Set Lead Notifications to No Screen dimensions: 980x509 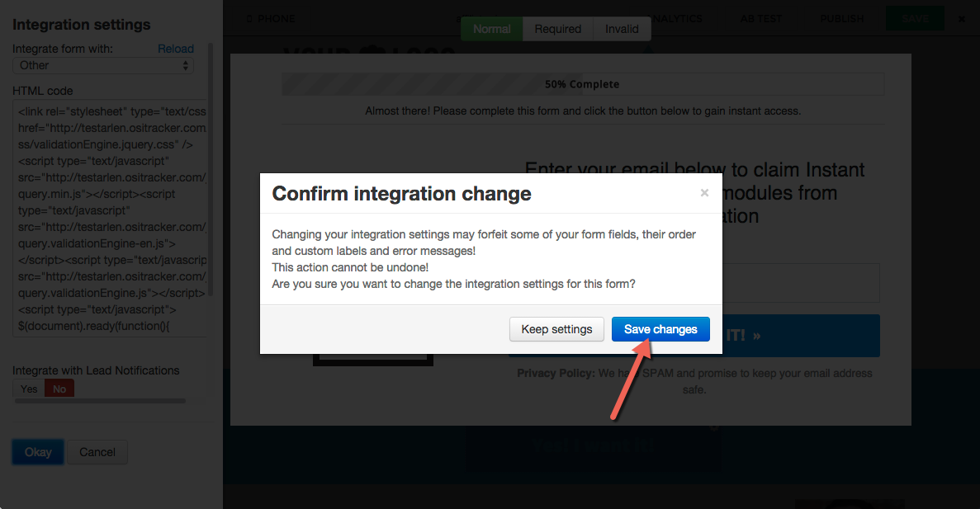pyautogui.click(x=59, y=389)
